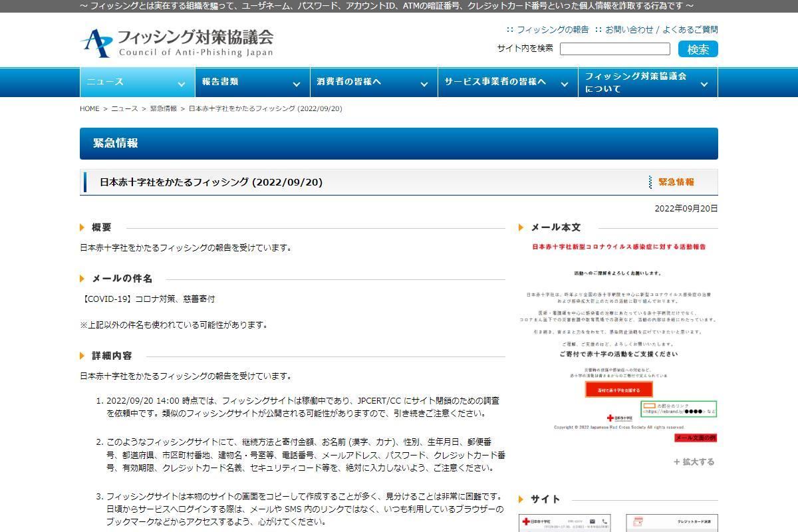
Task: Open the 消費者の皆様へ menu
Action: point(373,82)
